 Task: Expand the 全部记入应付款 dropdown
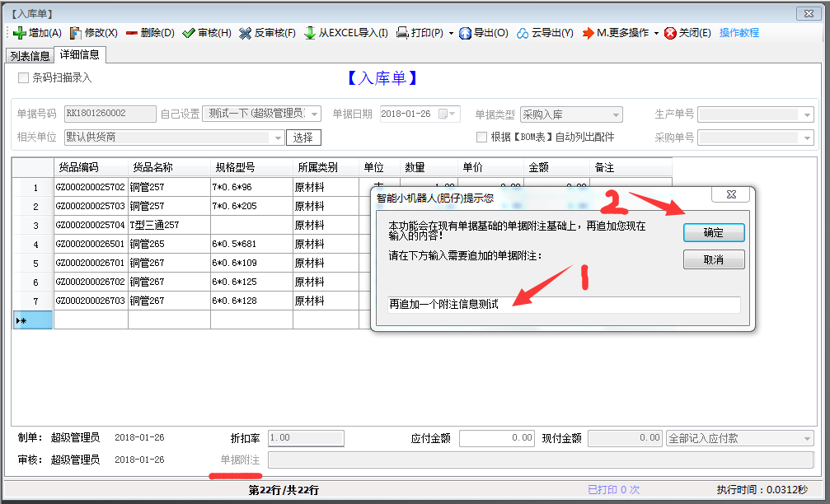[x=807, y=439]
